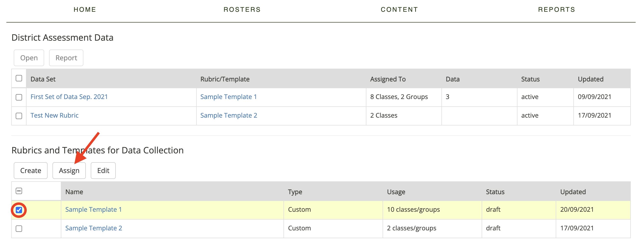
Task: Switch to the CONTENT tab
Action: tap(399, 10)
